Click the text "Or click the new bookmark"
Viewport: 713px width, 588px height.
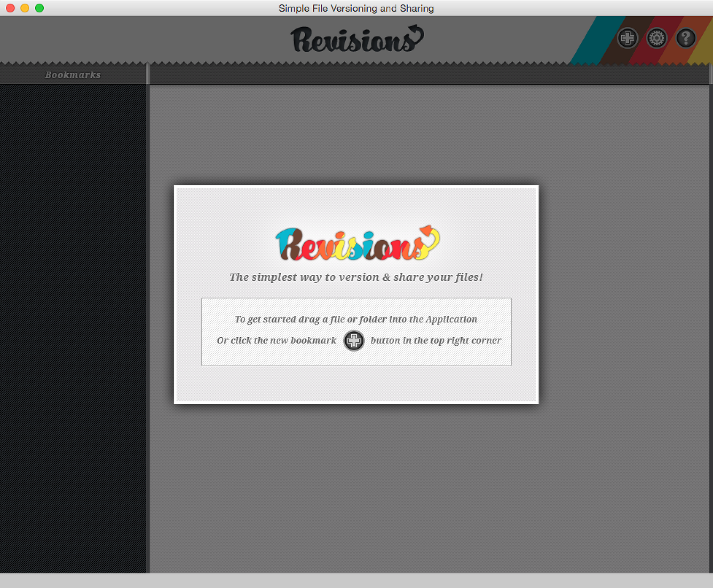277,340
